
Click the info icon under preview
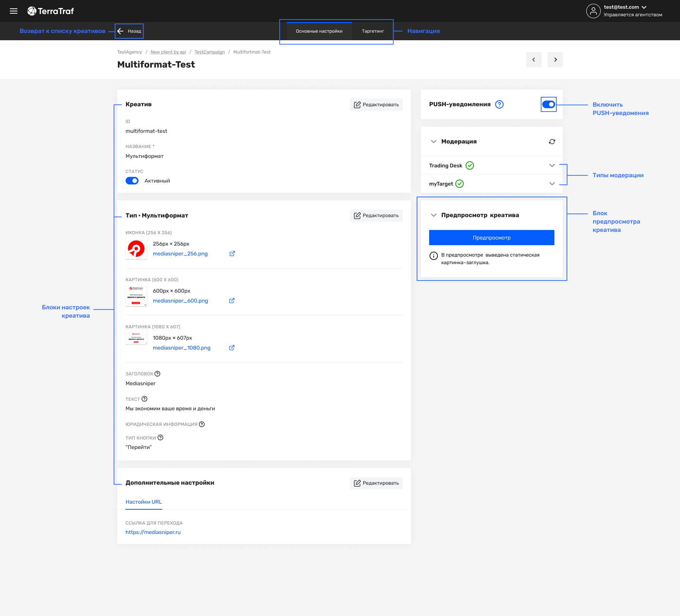pyautogui.click(x=434, y=256)
